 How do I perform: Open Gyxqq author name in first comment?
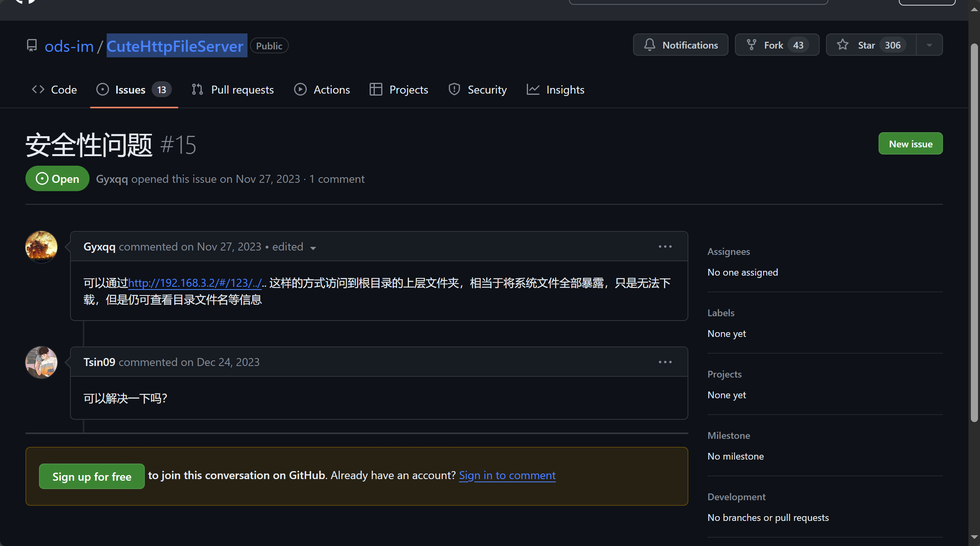tap(99, 247)
